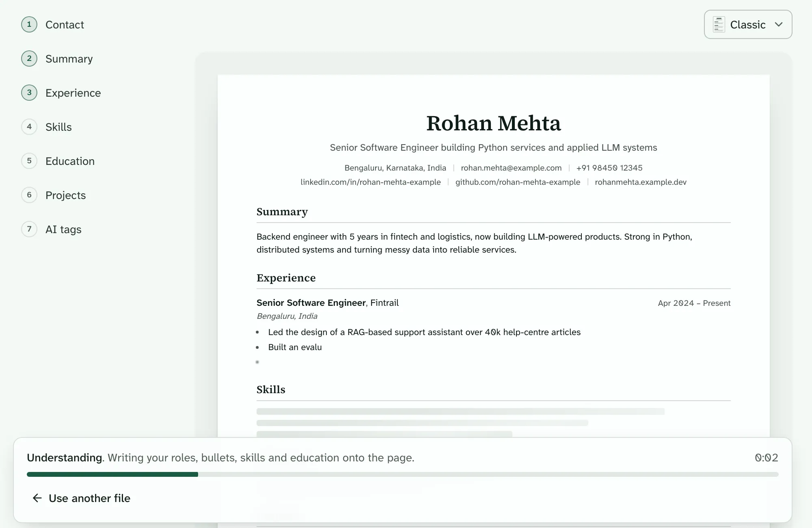Click the github.com/rohan-mehta-example link
Image resolution: width=812 pixels, height=528 pixels.
[518, 182]
